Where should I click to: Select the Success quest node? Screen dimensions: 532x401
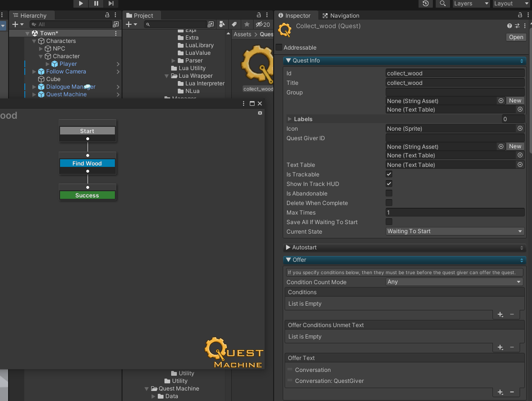88,195
